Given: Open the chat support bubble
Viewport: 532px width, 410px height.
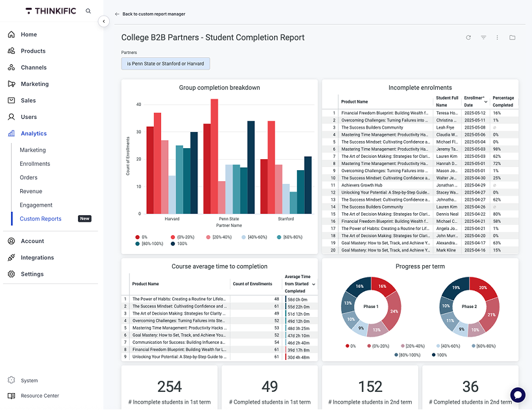Looking at the screenshot, I should (518, 394).
